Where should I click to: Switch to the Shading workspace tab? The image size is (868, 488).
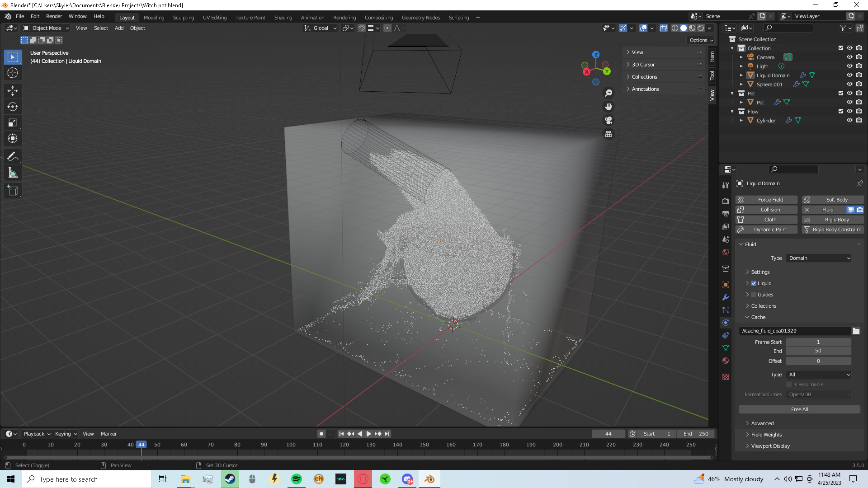click(x=283, y=18)
